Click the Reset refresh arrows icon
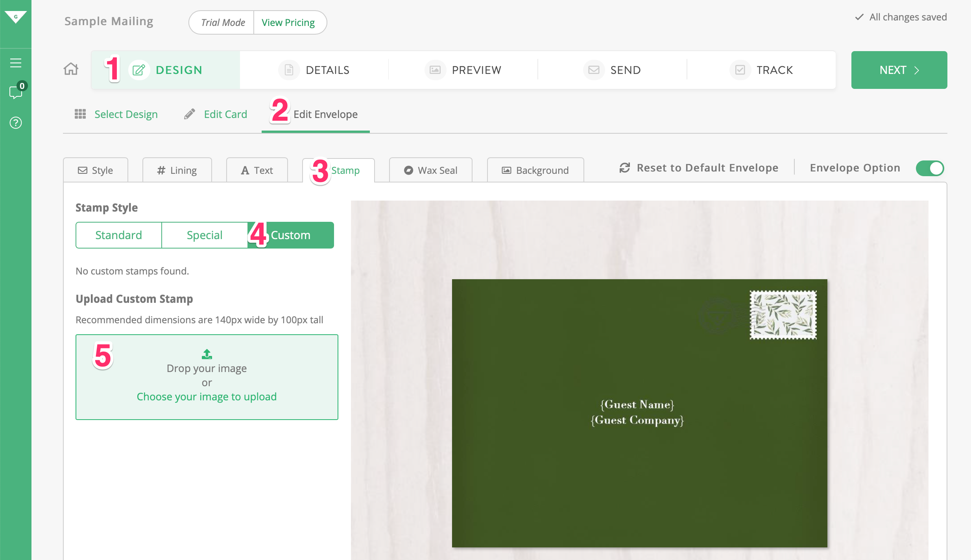Image resolution: width=971 pixels, height=560 pixels. pos(625,168)
